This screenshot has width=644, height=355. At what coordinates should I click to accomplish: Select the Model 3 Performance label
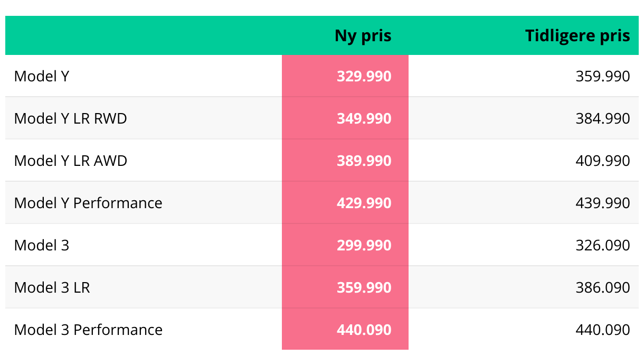coord(88,330)
